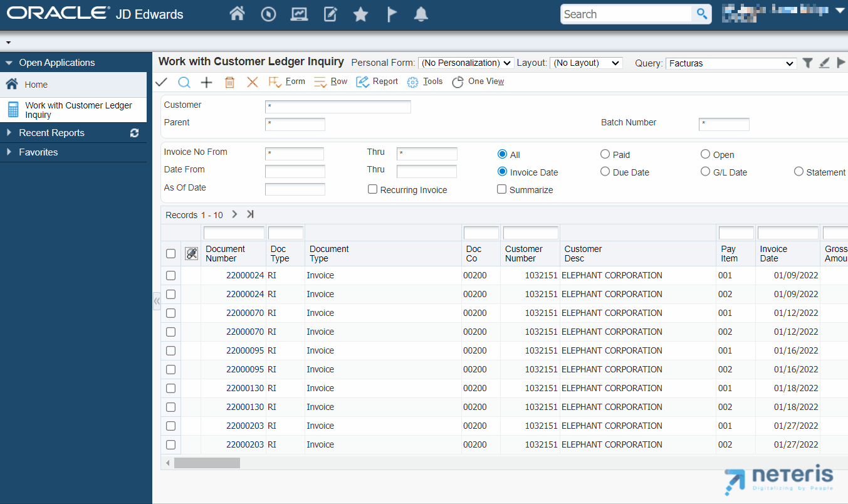Open the Personal Form dropdown
848x504 pixels.
coord(466,63)
